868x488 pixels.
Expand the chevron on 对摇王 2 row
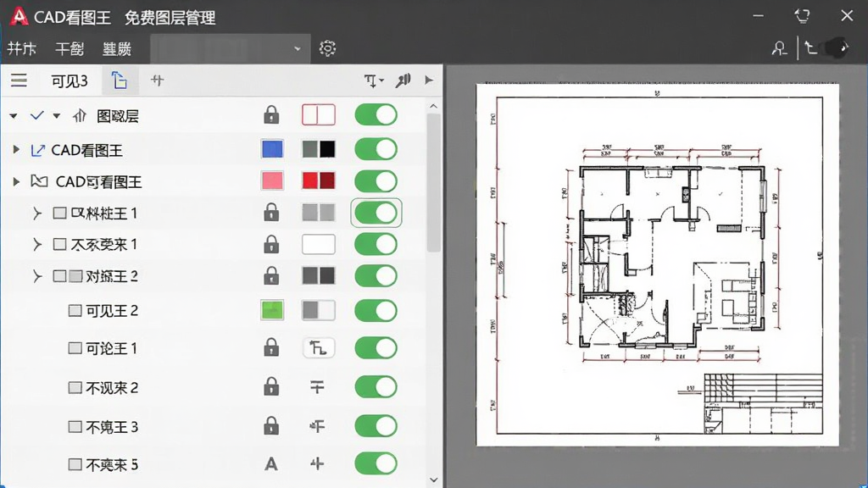click(x=37, y=276)
